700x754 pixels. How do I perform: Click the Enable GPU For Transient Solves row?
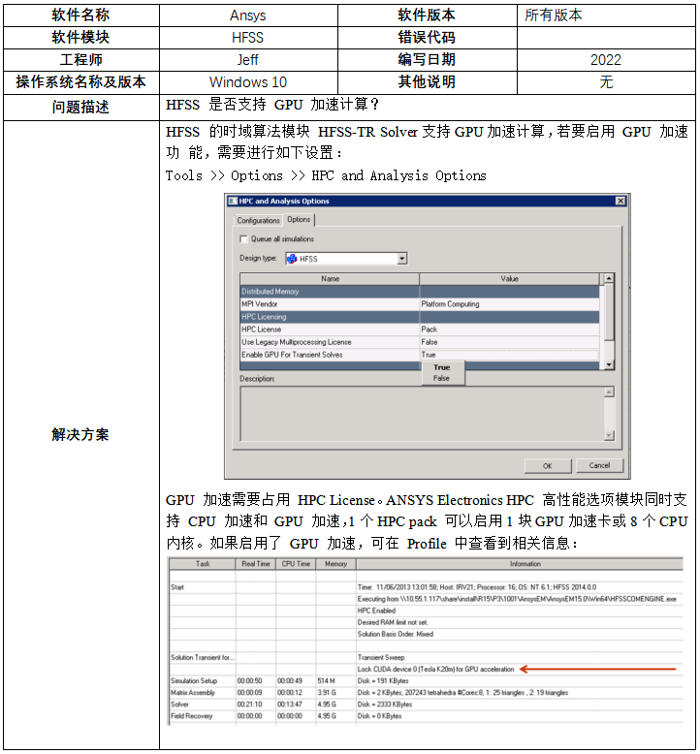pyautogui.click(x=329, y=355)
